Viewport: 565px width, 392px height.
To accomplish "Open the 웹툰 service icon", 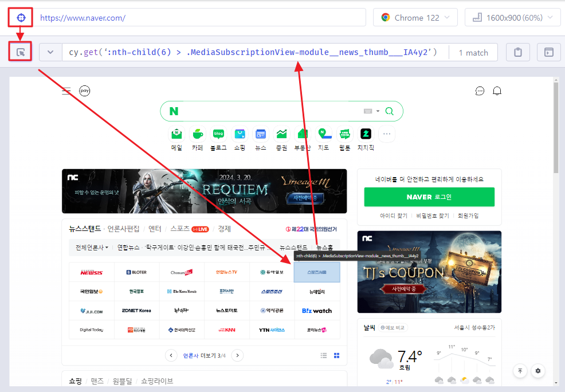I will click(x=345, y=134).
